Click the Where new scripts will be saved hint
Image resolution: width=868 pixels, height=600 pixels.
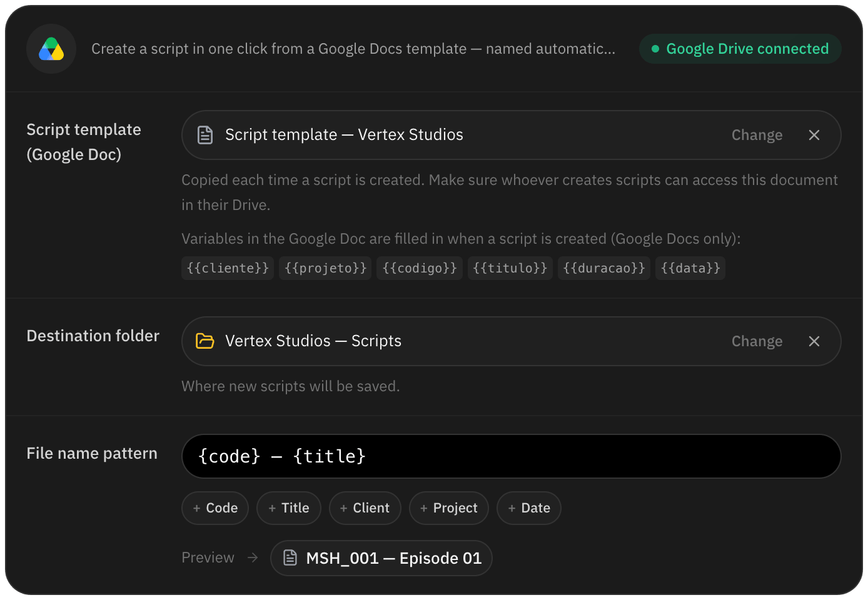pos(291,386)
